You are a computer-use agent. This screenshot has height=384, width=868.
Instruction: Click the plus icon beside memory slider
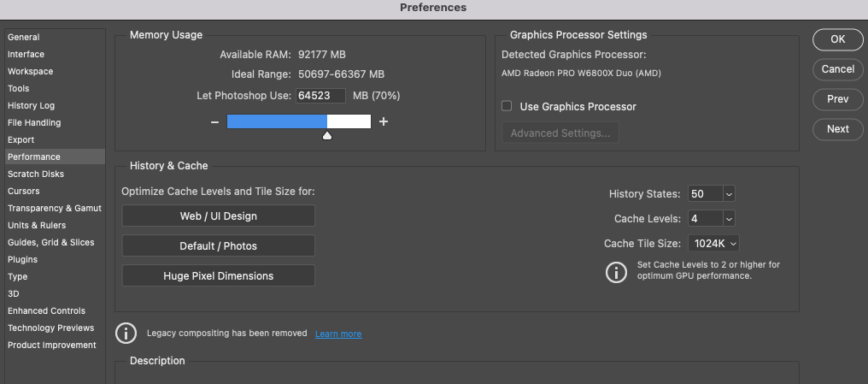(x=384, y=122)
